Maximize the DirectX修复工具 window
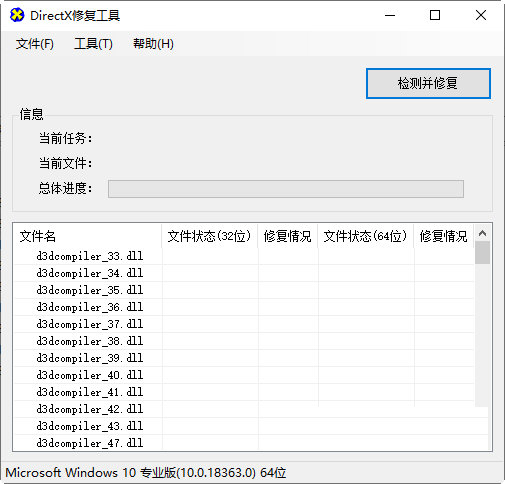505x484 pixels. pos(435,15)
